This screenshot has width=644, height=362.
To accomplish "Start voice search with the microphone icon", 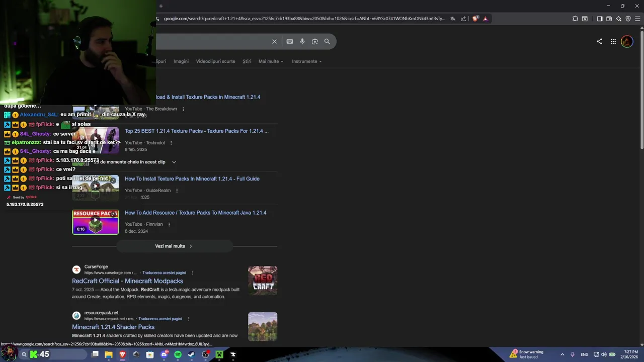I will click(302, 41).
